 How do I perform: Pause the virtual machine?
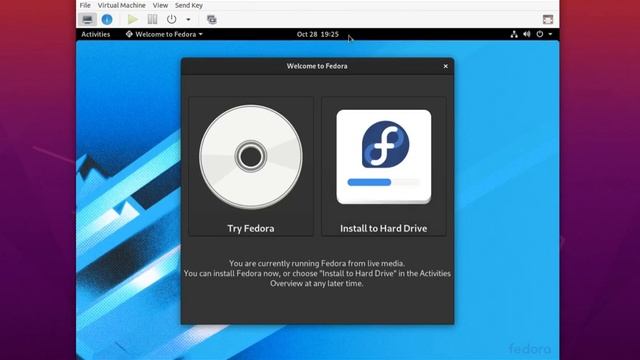pyautogui.click(x=152, y=20)
